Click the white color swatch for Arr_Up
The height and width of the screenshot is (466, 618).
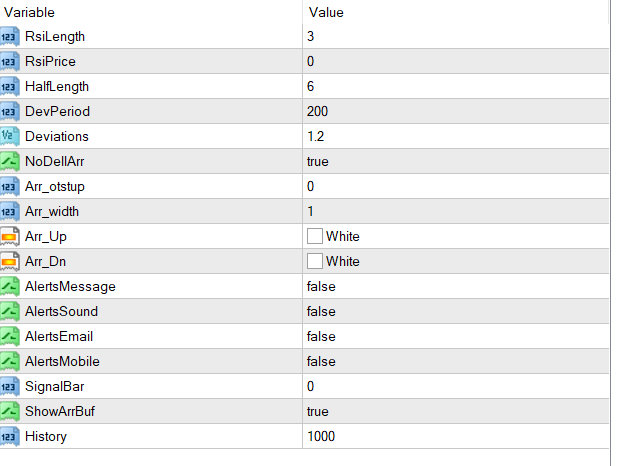point(315,237)
